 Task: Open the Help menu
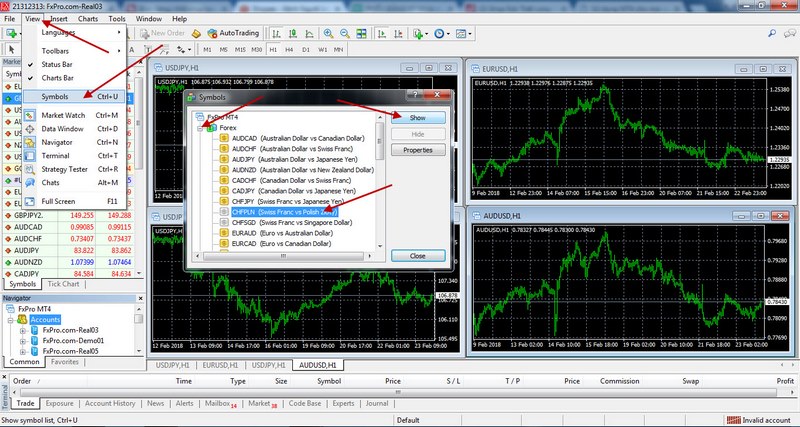pyautogui.click(x=179, y=19)
